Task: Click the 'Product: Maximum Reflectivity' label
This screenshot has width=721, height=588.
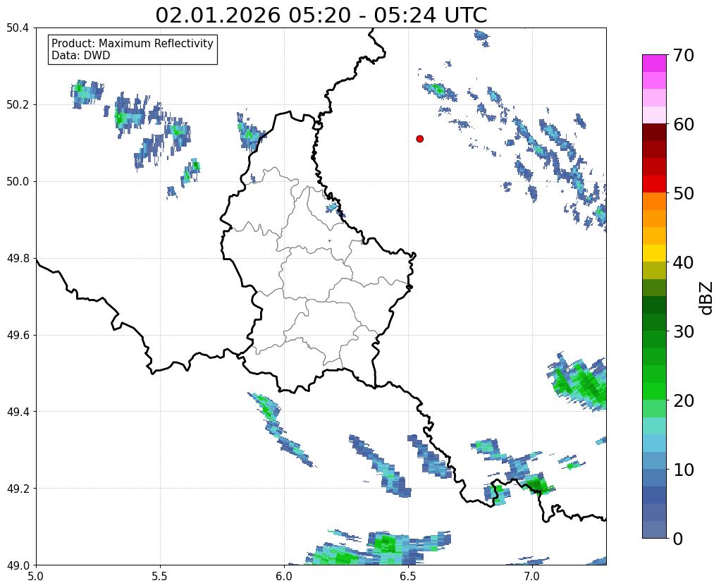Action: click(133, 43)
